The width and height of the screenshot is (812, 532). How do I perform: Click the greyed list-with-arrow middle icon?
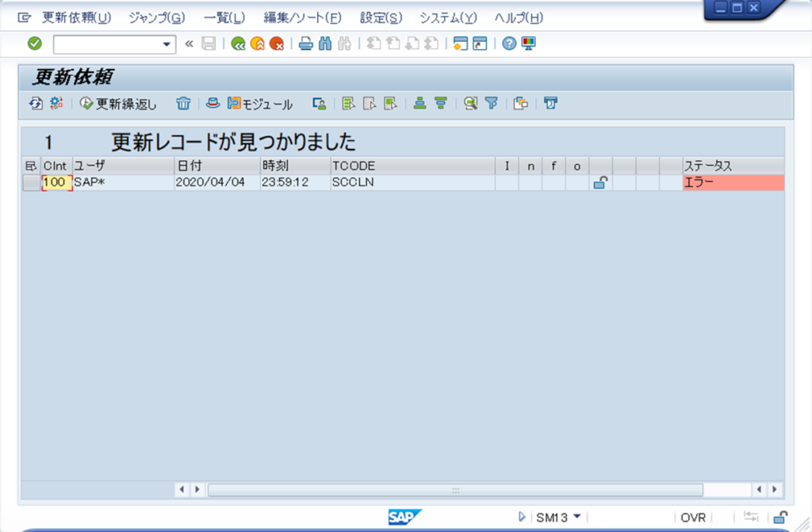click(x=370, y=104)
